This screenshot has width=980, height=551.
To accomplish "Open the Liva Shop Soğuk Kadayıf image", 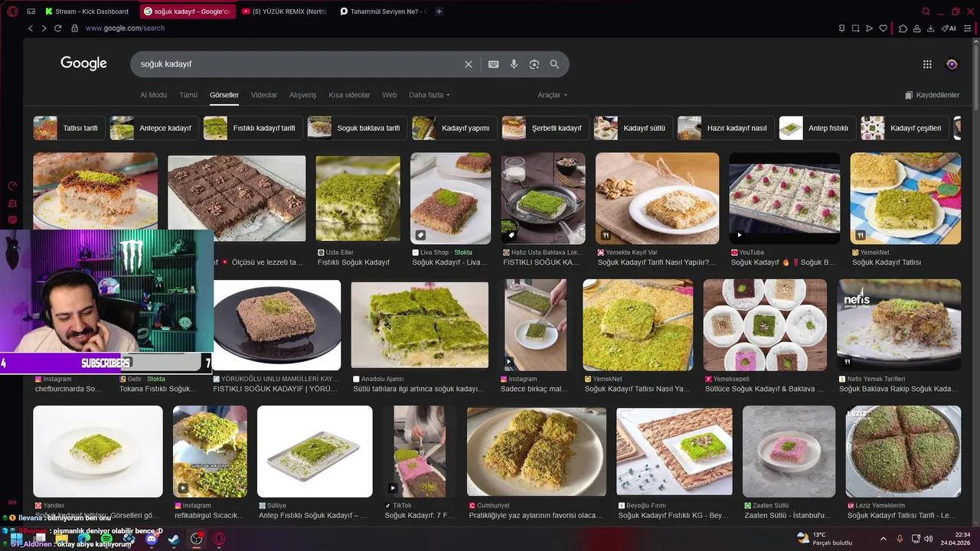I will pyautogui.click(x=450, y=198).
